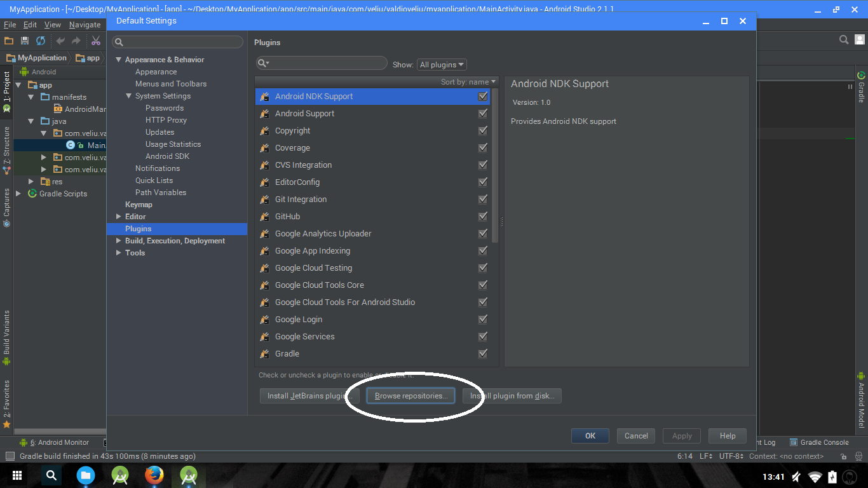
Task: Uncheck the Google Analytics Uploader checkbox
Action: [483, 234]
